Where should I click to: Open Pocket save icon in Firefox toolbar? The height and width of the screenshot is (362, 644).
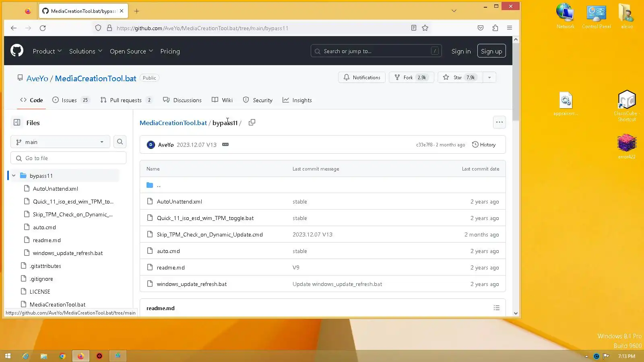[481, 28]
